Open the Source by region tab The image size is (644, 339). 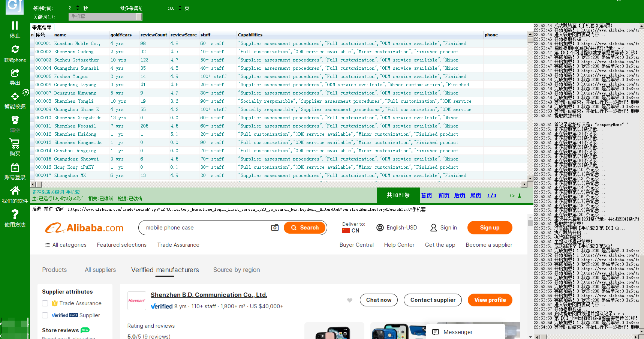[x=237, y=270]
